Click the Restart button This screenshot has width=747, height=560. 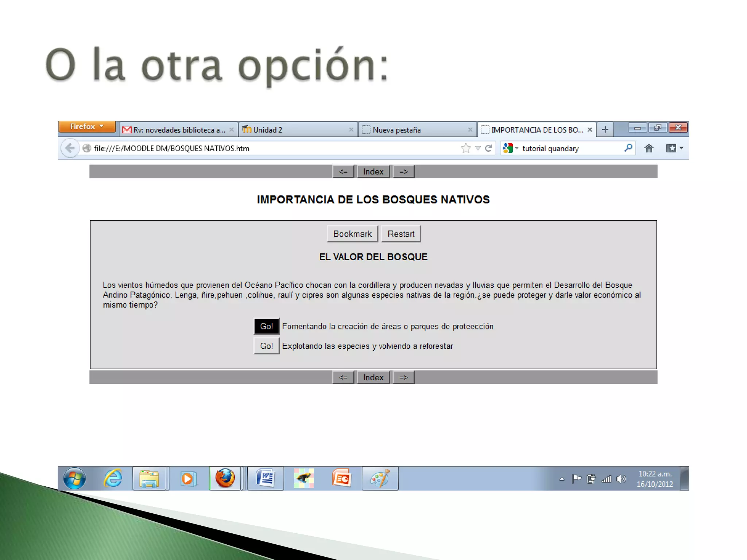[401, 234]
